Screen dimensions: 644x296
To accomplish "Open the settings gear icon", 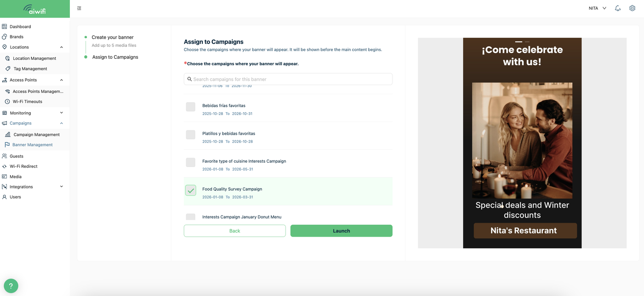I will [x=632, y=8].
